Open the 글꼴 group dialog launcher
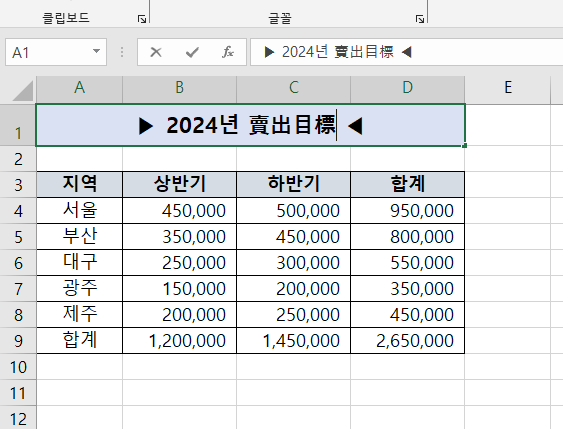 (420, 19)
